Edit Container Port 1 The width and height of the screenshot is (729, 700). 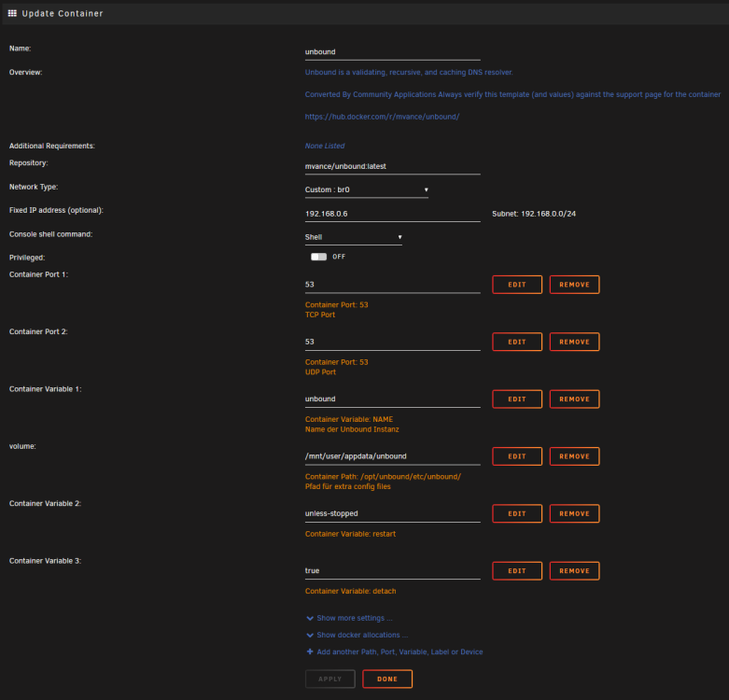point(517,285)
